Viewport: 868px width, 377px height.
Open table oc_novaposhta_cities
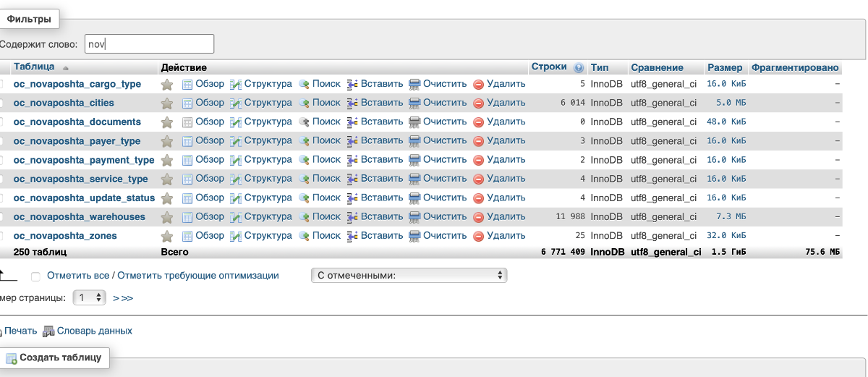[64, 103]
